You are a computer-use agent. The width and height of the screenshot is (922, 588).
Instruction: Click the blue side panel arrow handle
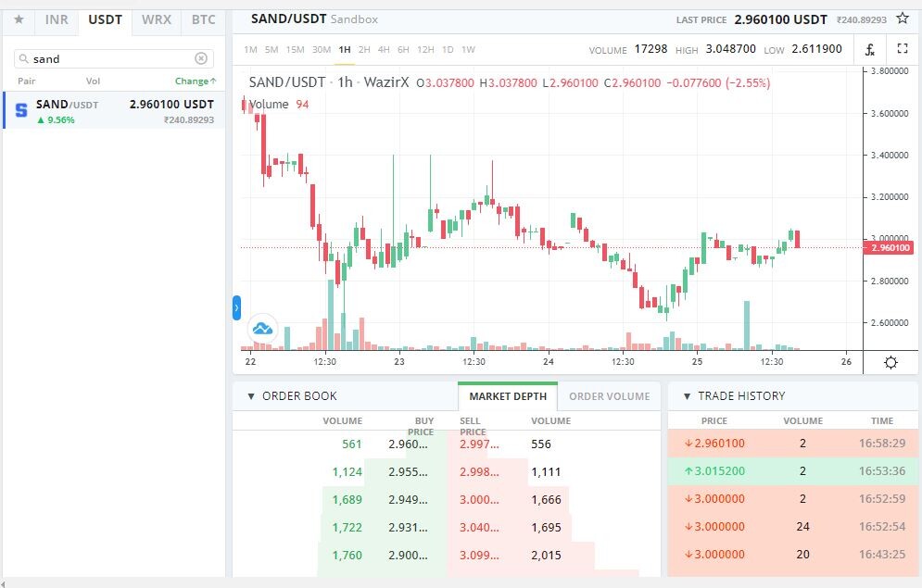click(236, 307)
